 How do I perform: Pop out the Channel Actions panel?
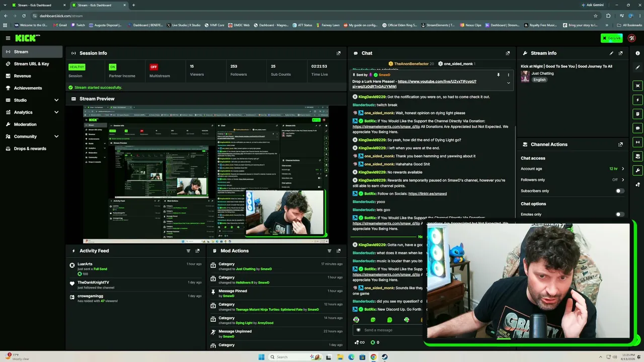coord(620,144)
